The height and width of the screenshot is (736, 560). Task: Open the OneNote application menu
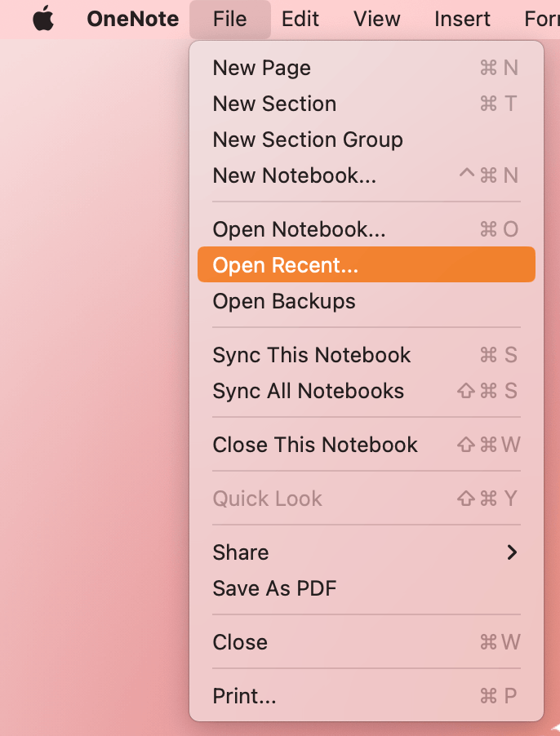pyautogui.click(x=132, y=20)
